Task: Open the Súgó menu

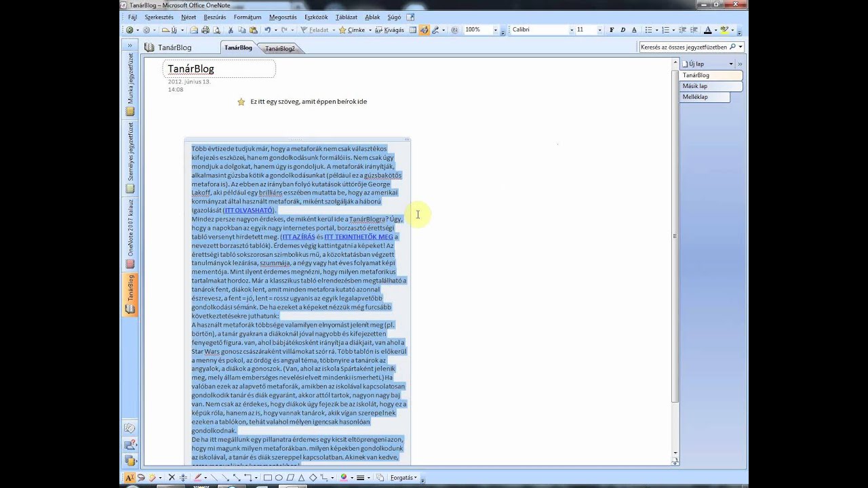Action: pyautogui.click(x=393, y=17)
